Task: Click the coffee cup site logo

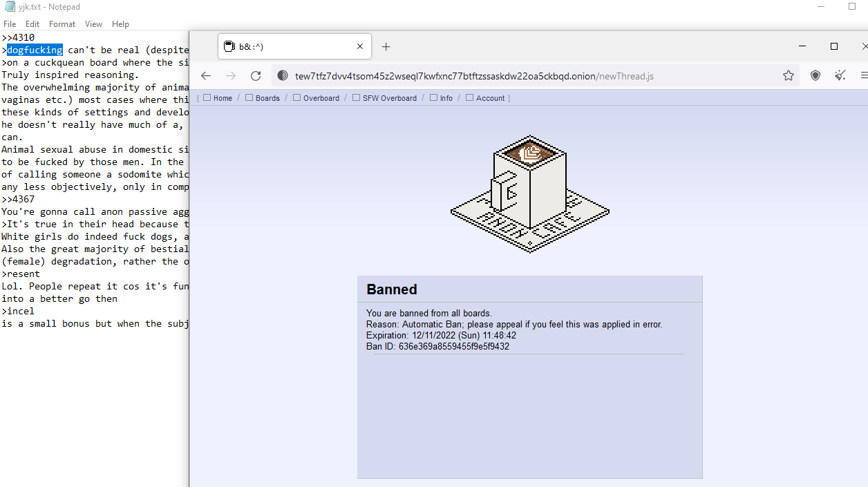Action: tap(530, 194)
